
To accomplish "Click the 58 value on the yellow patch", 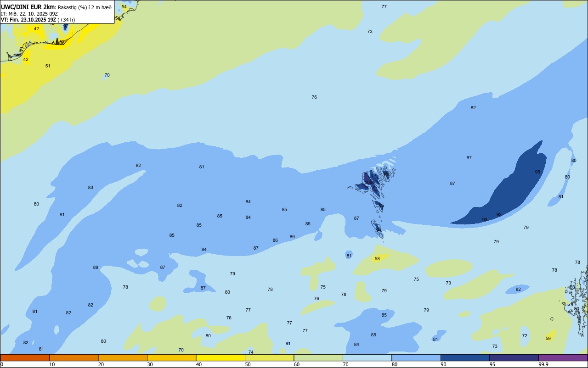I will (377, 259).
